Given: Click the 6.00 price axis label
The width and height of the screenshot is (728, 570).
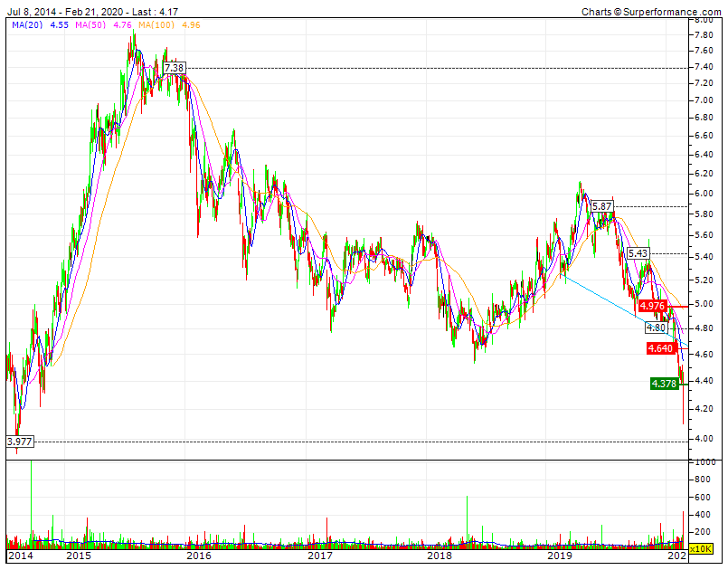Looking at the screenshot, I should [704, 194].
